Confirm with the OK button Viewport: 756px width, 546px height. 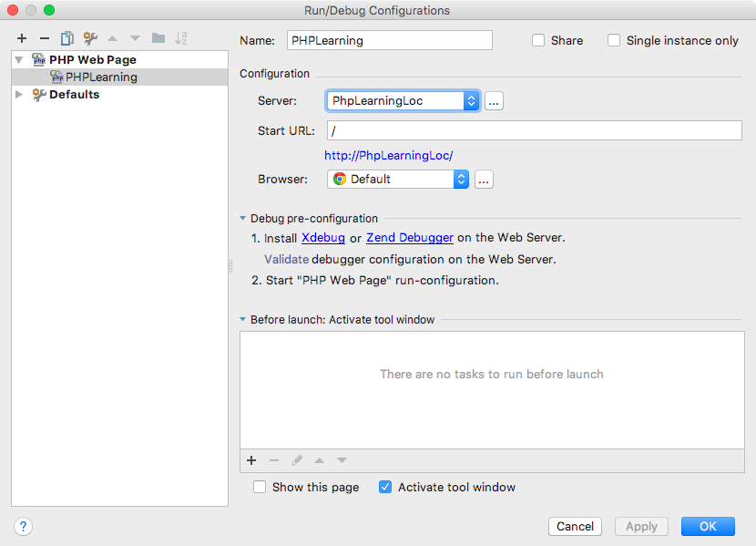(x=708, y=526)
